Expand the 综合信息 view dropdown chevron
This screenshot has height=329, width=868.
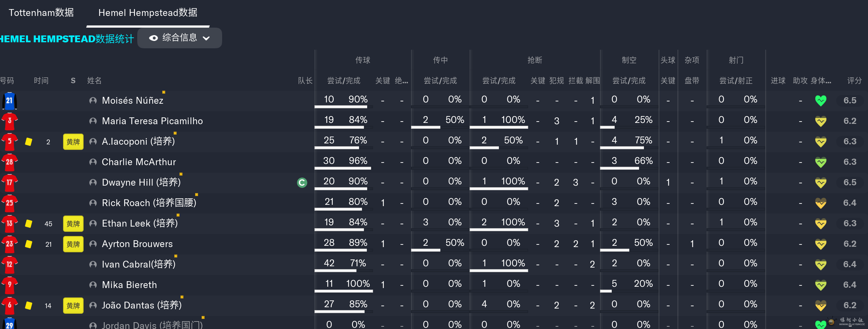tap(206, 38)
